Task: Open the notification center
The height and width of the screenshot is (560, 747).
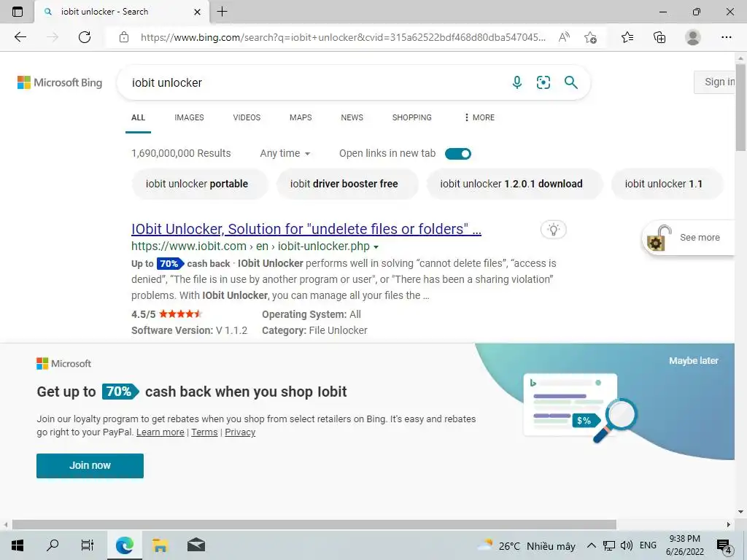Action: [x=724, y=545]
